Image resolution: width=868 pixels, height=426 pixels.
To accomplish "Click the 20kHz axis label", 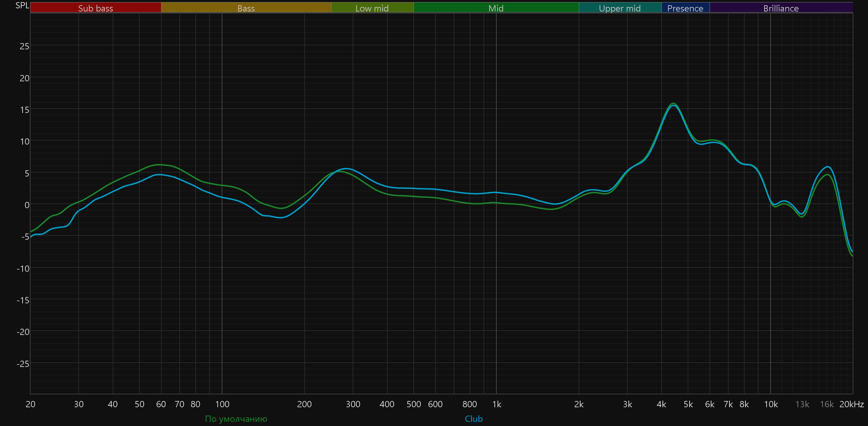I will [851, 404].
